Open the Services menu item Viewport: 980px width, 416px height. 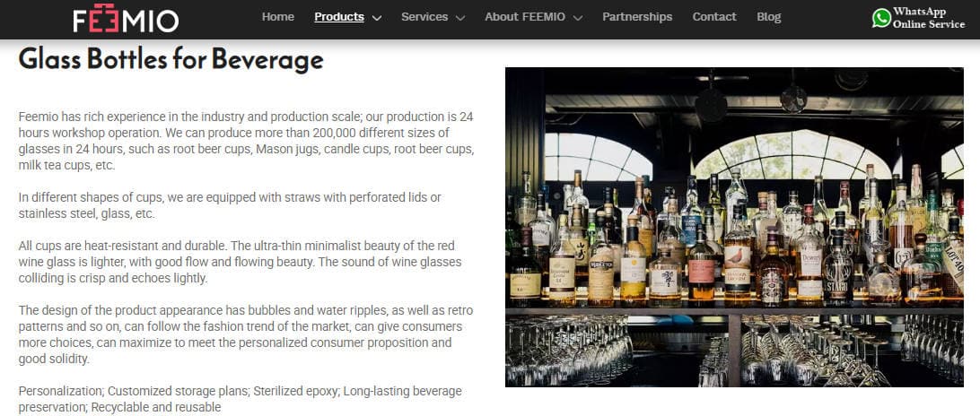coord(424,17)
